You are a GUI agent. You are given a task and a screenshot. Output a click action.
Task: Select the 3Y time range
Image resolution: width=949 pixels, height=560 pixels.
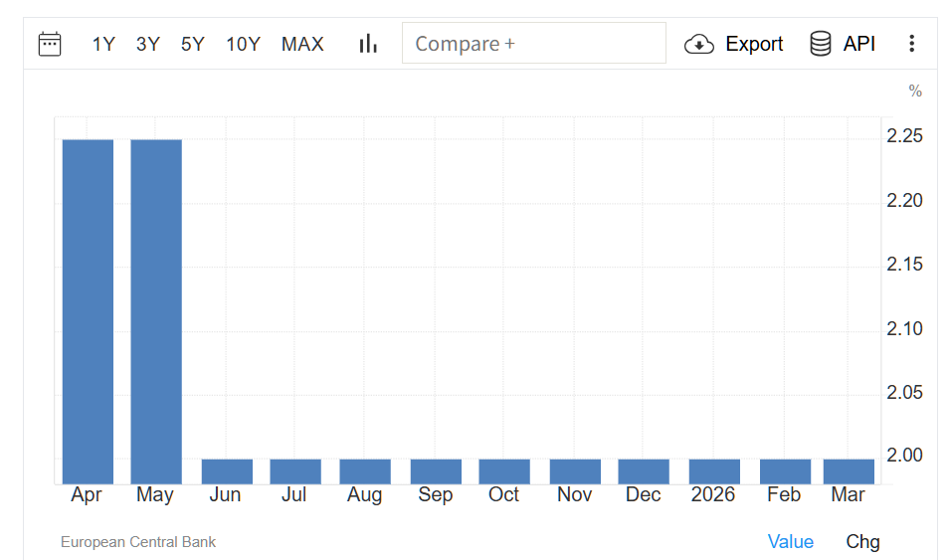pos(148,44)
